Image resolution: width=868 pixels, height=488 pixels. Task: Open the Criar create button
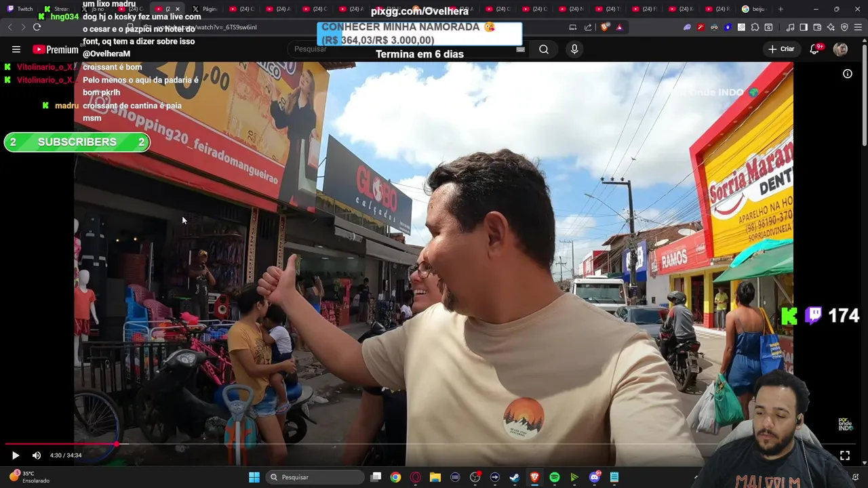(781, 49)
